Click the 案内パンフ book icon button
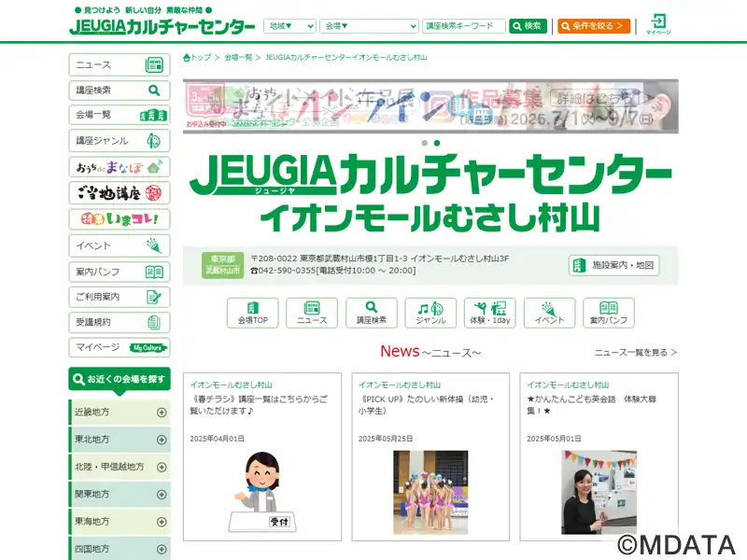 (609, 313)
